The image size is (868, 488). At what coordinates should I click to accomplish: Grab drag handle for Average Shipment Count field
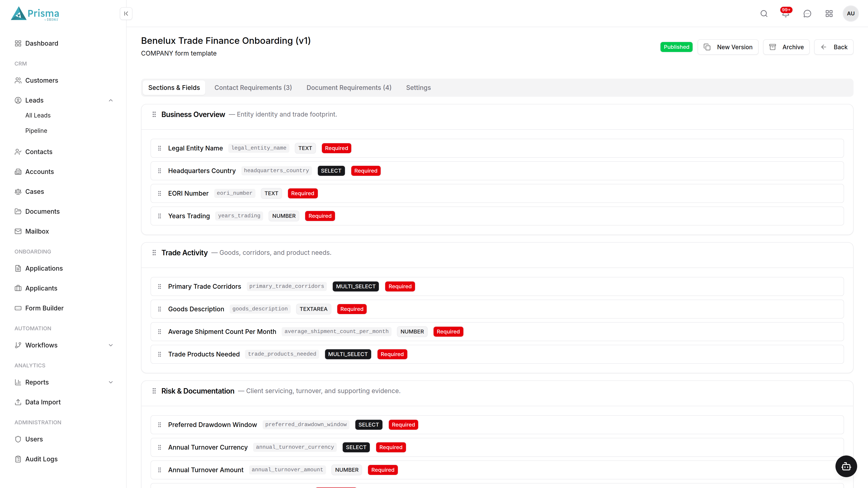click(160, 331)
